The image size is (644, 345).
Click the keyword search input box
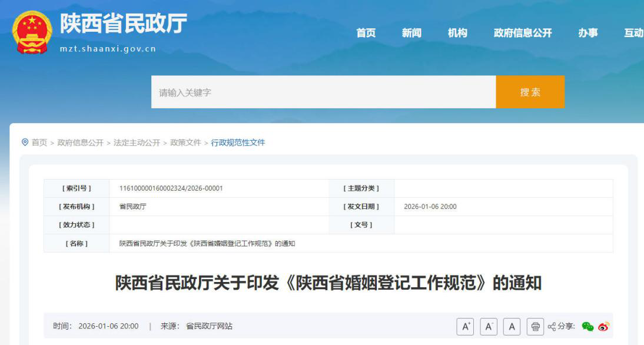click(294, 92)
